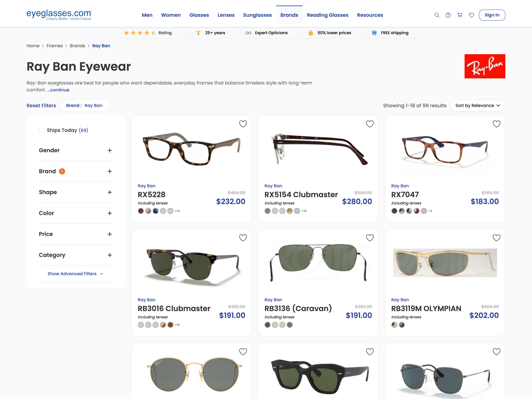The width and height of the screenshot is (532, 399).
Task: Click Reset Filters link
Action: (41, 106)
